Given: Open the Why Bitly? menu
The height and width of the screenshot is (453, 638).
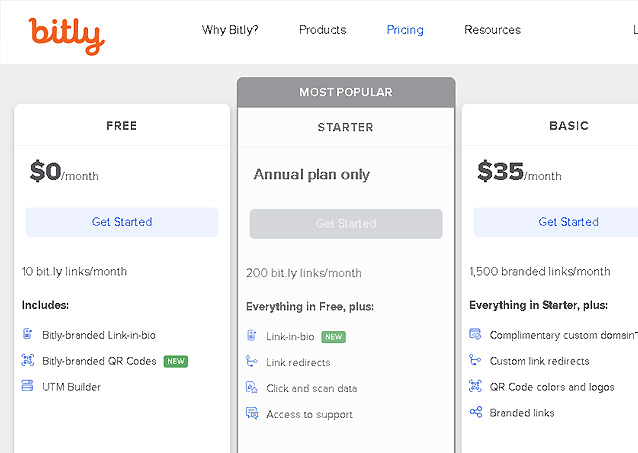Looking at the screenshot, I should pos(230,30).
